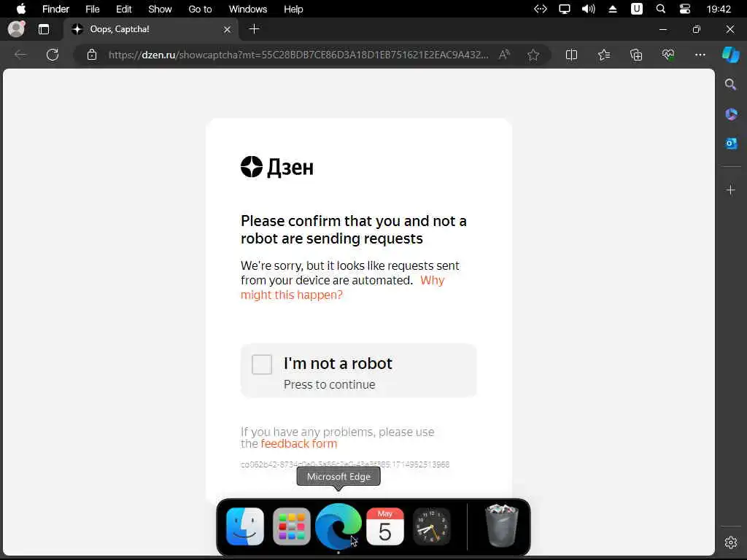Screen dimensions: 747x560
Task: Click the dzen.ru address bar URL
Action: click(x=298, y=55)
